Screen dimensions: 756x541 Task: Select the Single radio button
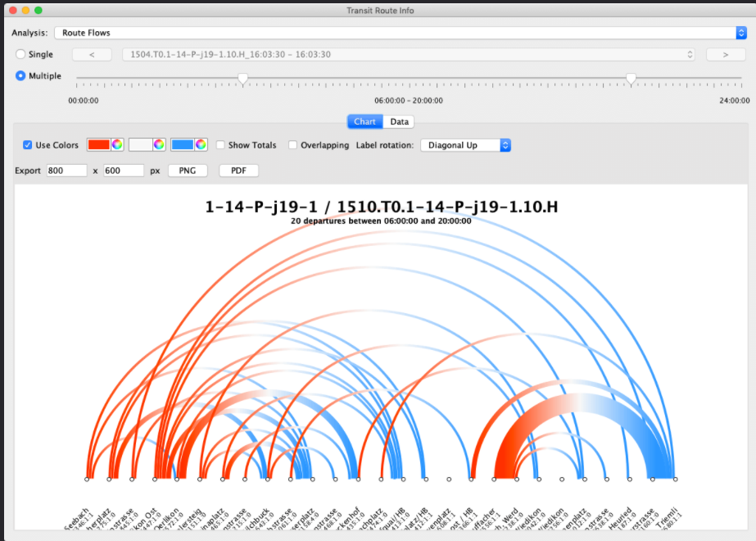pos(20,54)
